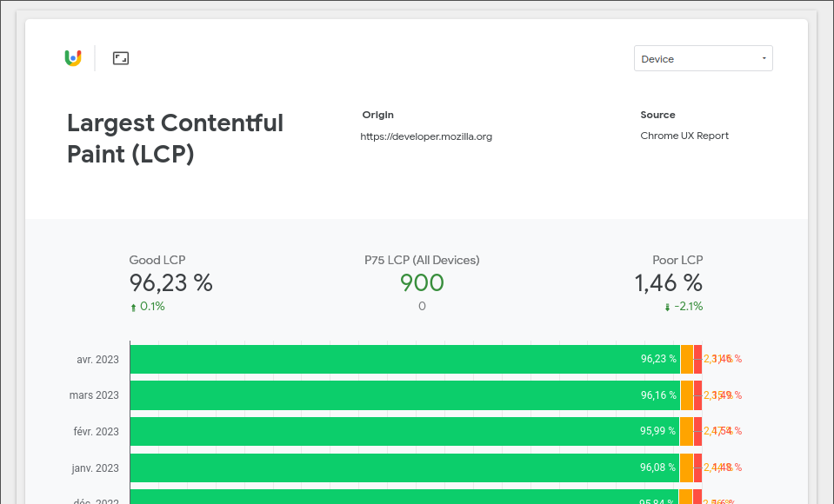
Task: Click the avr. 2023 month label
Action: click(97, 359)
